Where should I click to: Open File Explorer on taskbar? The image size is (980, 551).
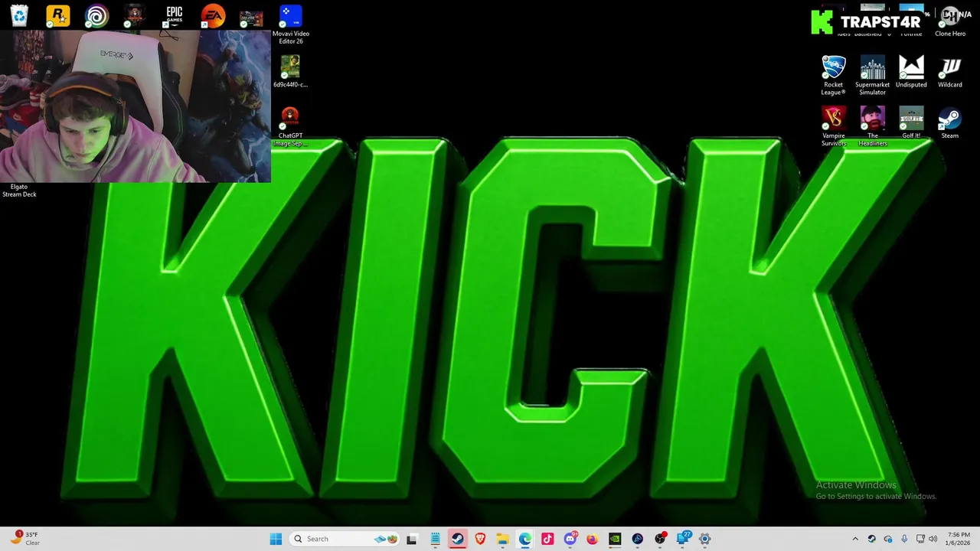coord(502,539)
